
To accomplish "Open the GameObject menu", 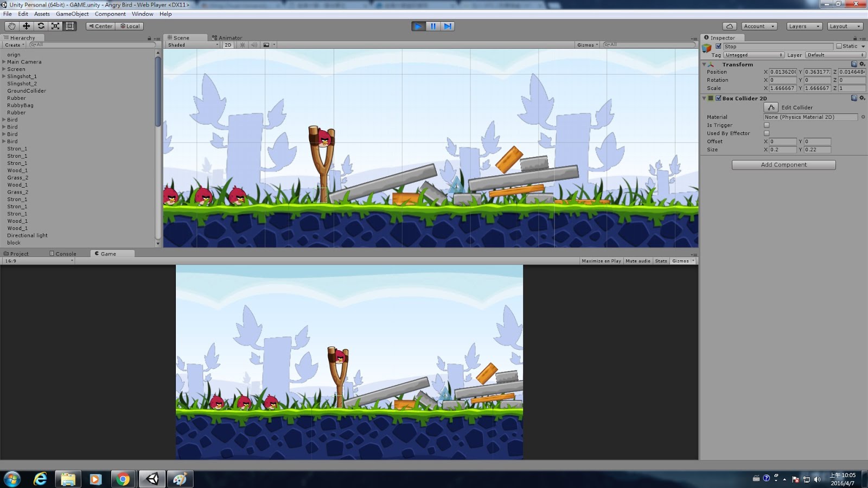I will pyautogui.click(x=72, y=14).
